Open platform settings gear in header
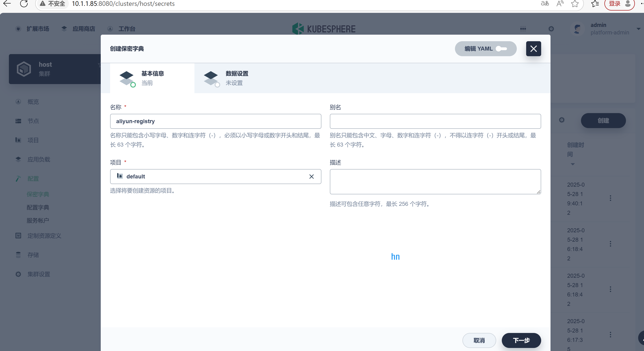Screen dimensions: 644x351 coord(551,29)
